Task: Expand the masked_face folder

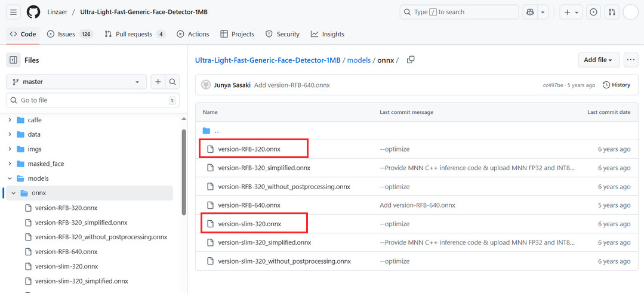Action: click(10, 164)
